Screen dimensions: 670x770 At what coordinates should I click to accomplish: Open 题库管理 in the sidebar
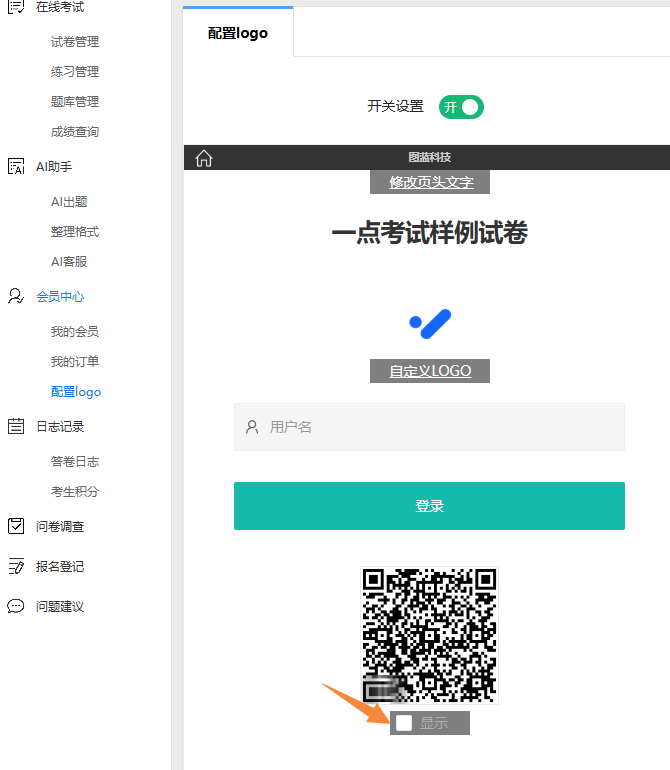[75, 102]
